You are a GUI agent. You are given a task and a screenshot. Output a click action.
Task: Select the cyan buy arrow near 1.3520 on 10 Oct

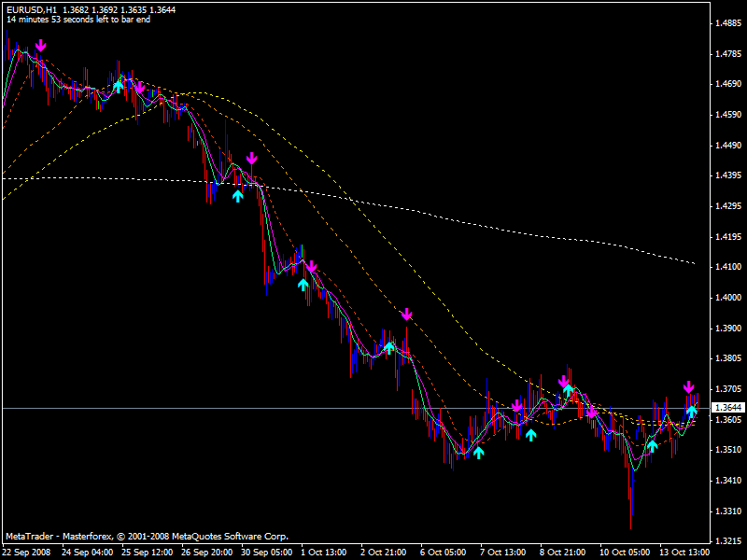click(652, 446)
